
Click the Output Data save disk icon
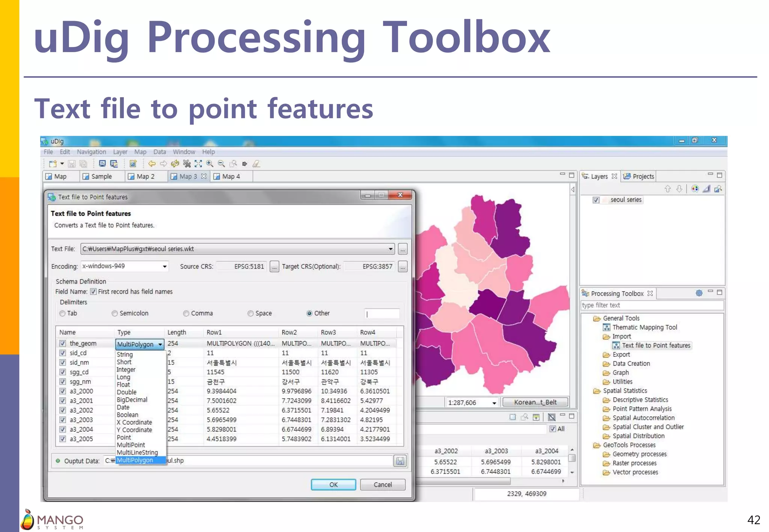pos(400,461)
